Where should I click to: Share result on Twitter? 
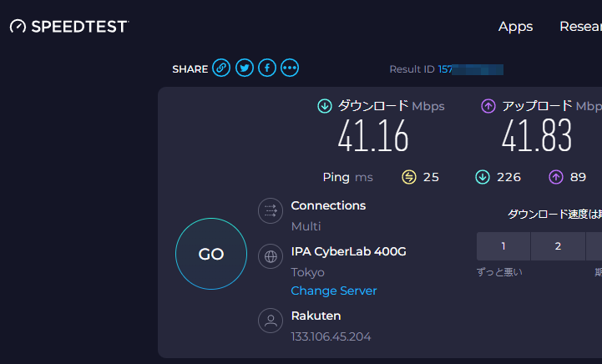(x=244, y=68)
